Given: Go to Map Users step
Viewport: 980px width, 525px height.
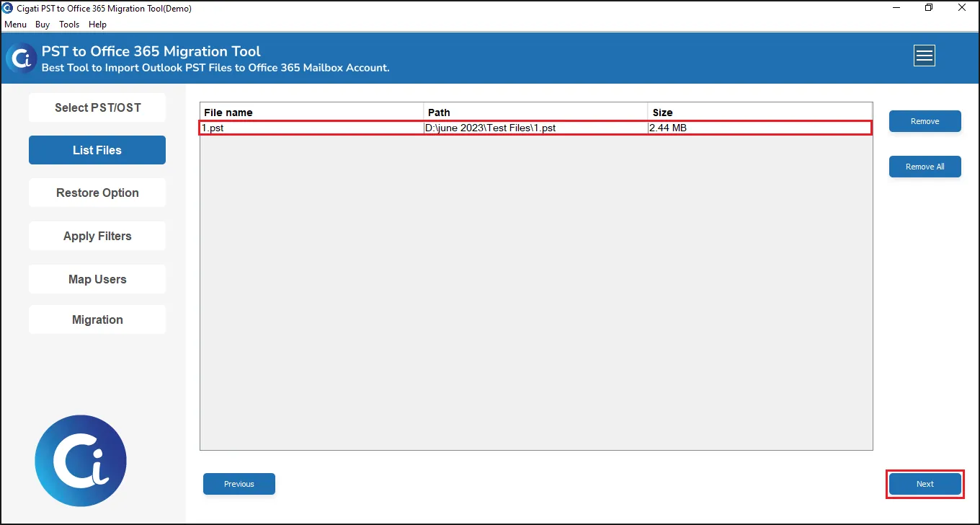Looking at the screenshot, I should 97,279.
